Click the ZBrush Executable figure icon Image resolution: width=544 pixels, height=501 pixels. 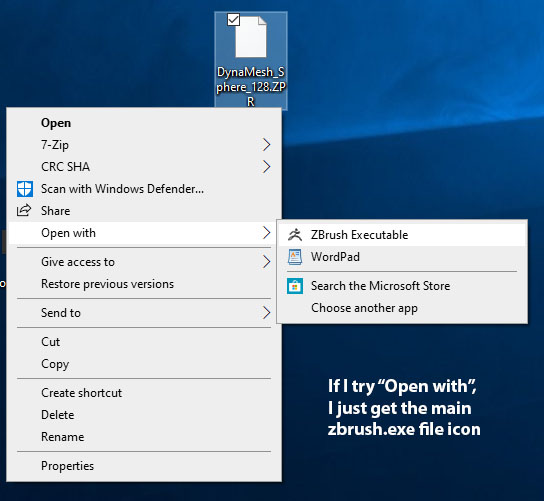(x=295, y=235)
